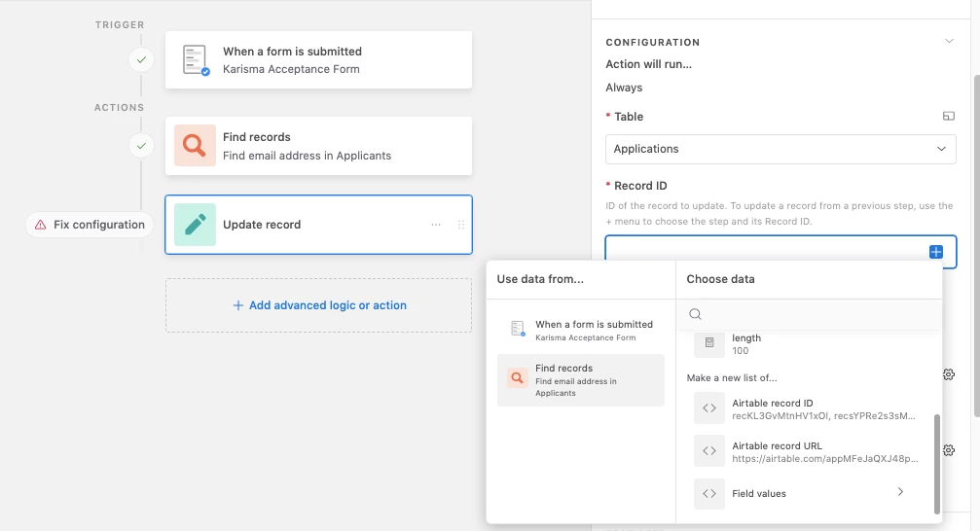This screenshot has height=531, width=980.
Task: Click the Find records step green checkmark
Action: (x=141, y=146)
